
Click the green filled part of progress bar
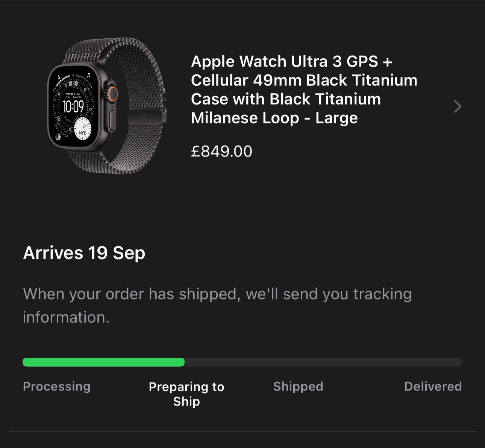coord(103,362)
